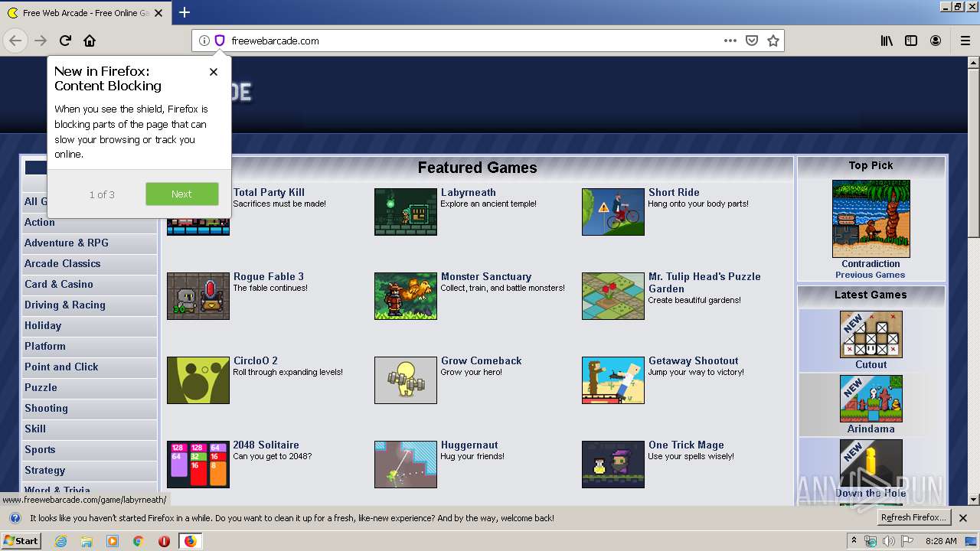980x551 pixels.
Task: Show sidebars icon in toolbar
Action: coord(911,41)
